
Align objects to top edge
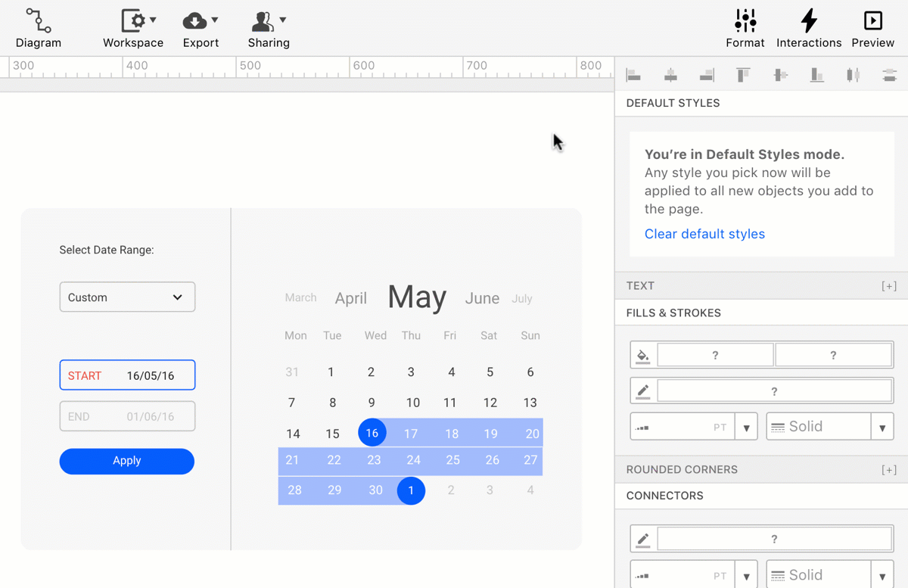point(743,75)
